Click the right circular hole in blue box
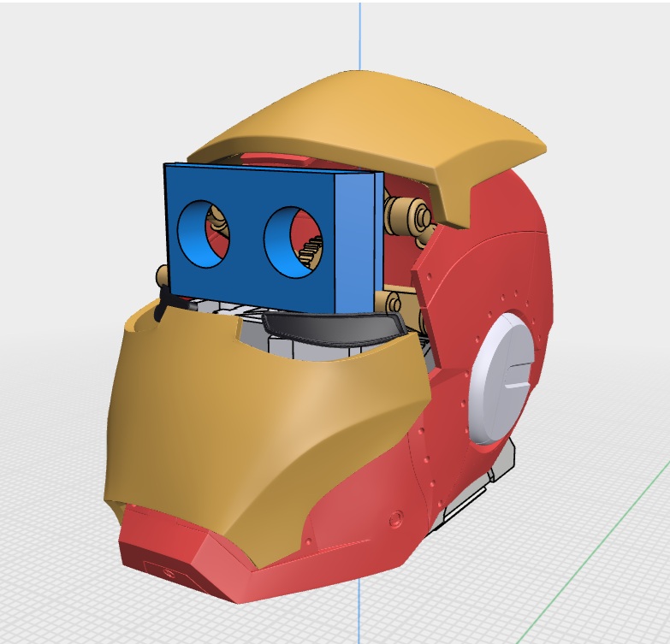This screenshot has width=670, height=644. pos(293,242)
